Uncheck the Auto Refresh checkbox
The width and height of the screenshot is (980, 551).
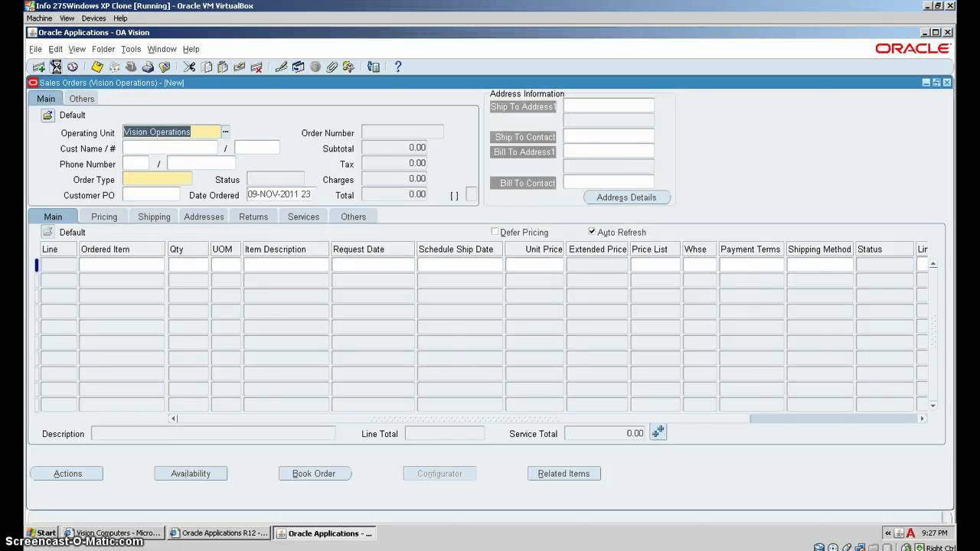tap(592, 231)
